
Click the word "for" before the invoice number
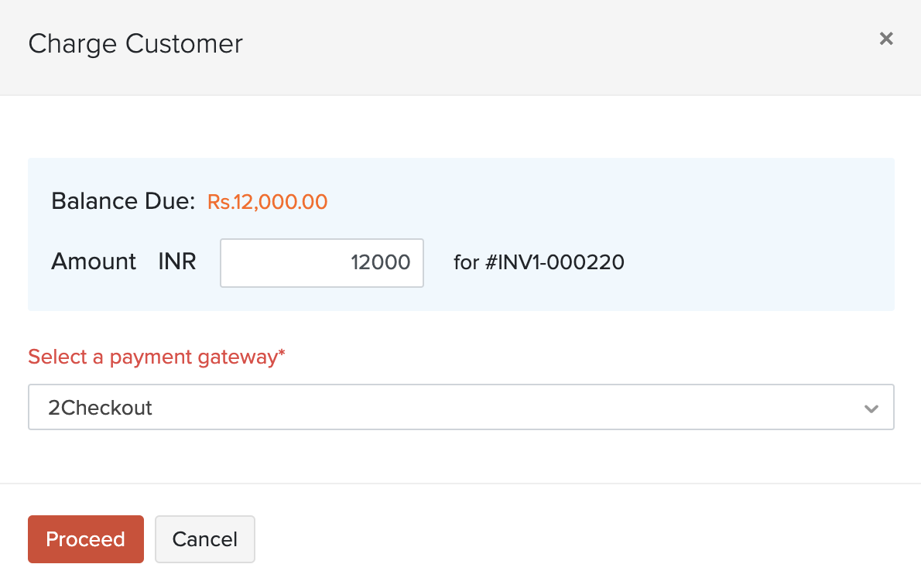click(x=466, y=263)
